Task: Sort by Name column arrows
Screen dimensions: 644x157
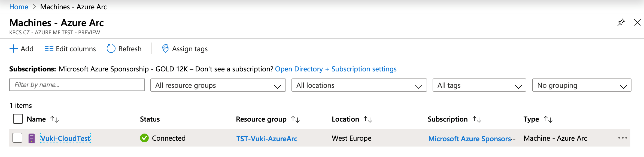Action: [54, 119]
